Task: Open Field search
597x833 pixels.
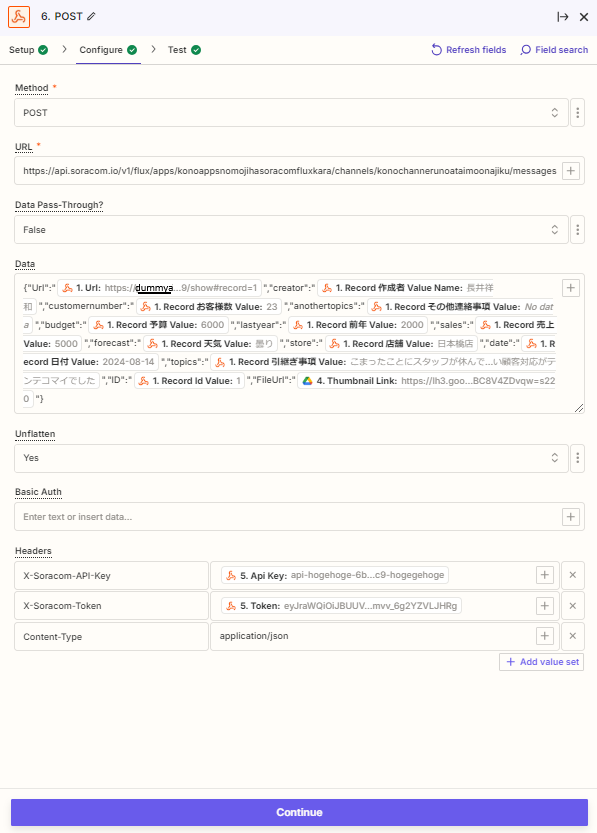Action: (x=554, y=50)
